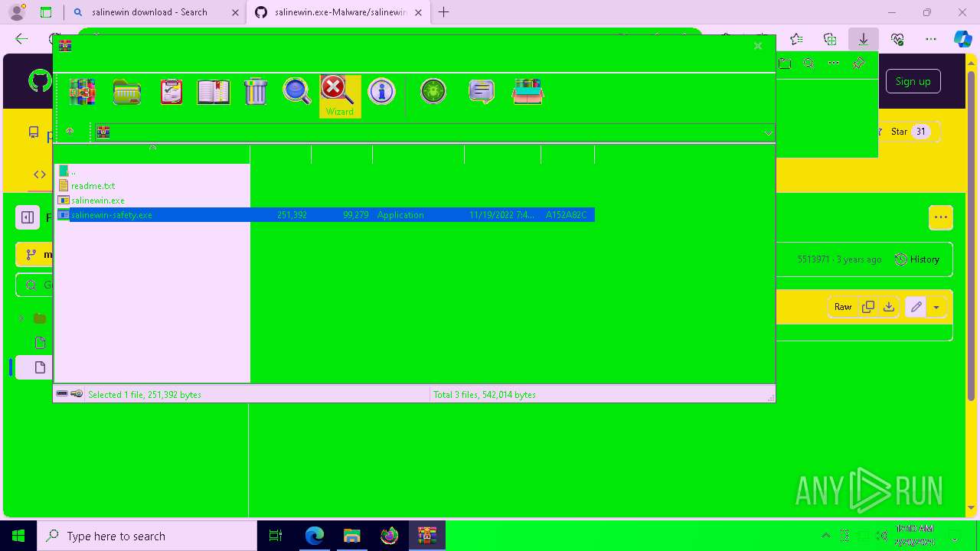This screenshot has width=980, height=551.
Task: Select the highlighted file in GitHub tree
Action: (34, 367)
